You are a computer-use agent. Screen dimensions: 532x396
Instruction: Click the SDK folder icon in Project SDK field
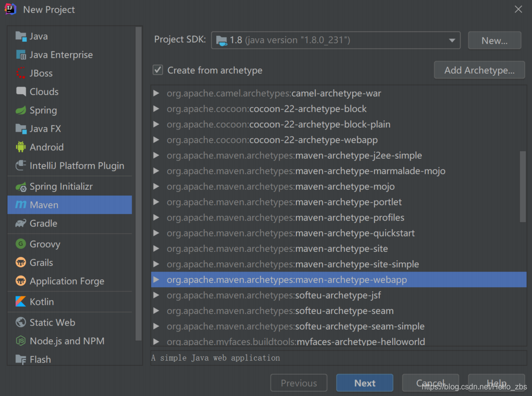click(x=222, y=41)
